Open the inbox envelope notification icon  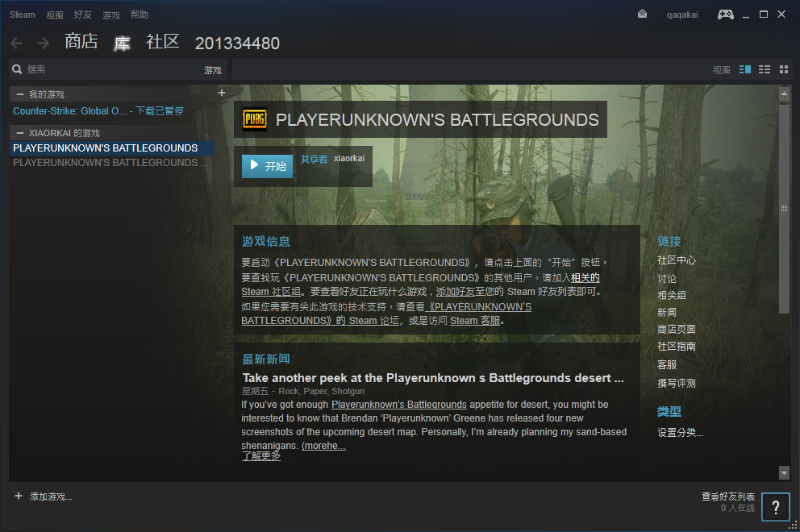(x=642, y=15)
